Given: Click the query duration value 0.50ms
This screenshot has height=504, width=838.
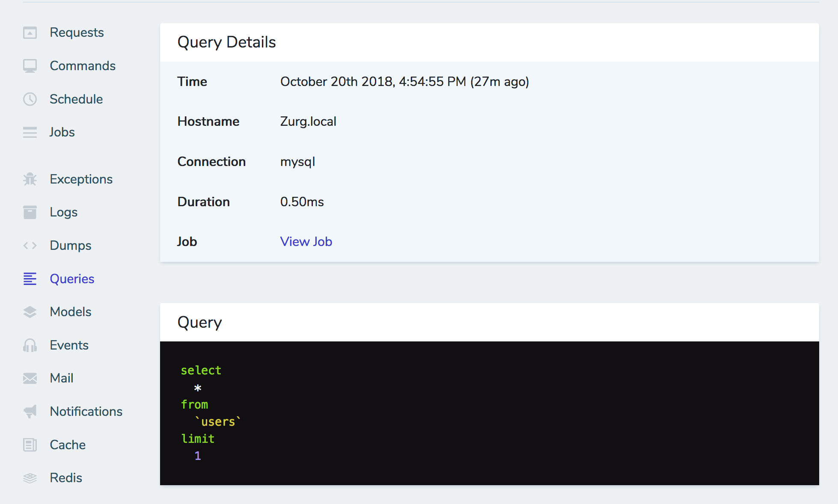Looking at the screenshot, I should [x=302, y=202].
